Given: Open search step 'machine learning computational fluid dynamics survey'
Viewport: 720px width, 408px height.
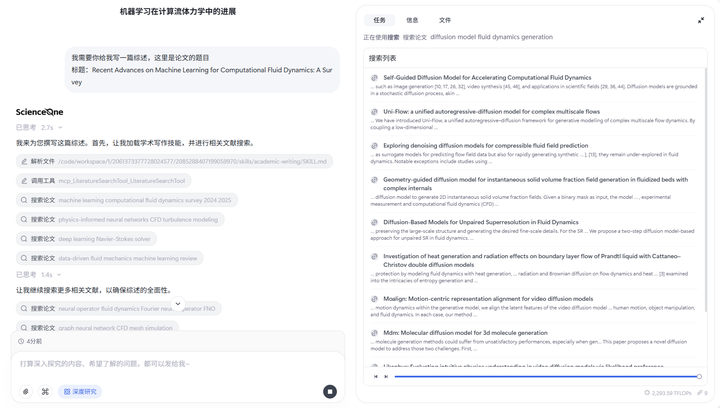Looking at the screenshot, I should [127, 200].
